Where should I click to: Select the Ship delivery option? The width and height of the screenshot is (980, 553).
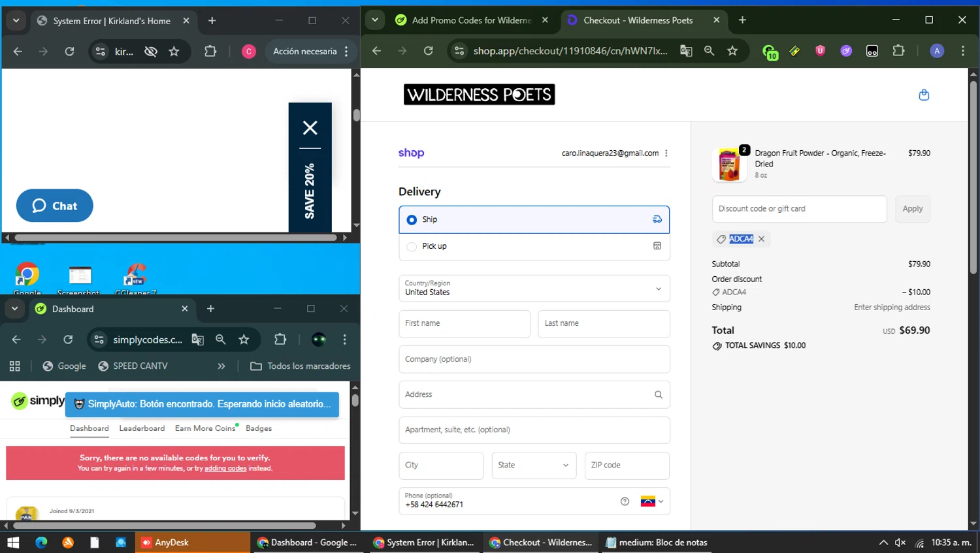click(x=534, y=220)
